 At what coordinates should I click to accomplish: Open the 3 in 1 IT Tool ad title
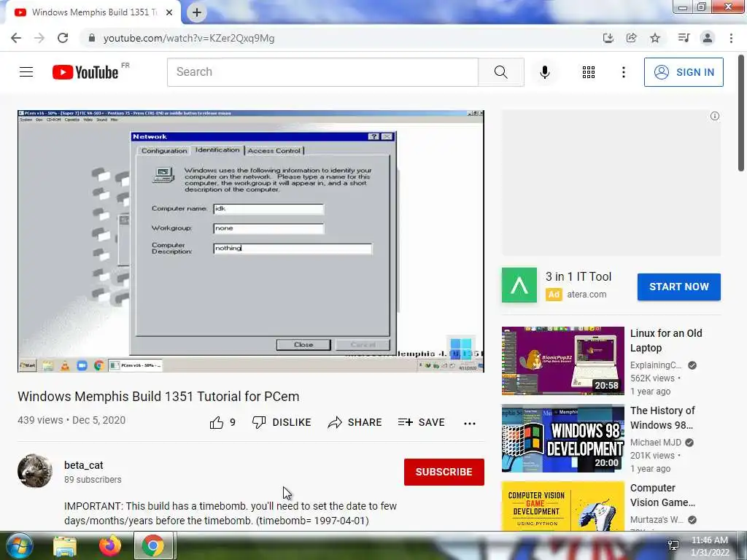(578, 276)
